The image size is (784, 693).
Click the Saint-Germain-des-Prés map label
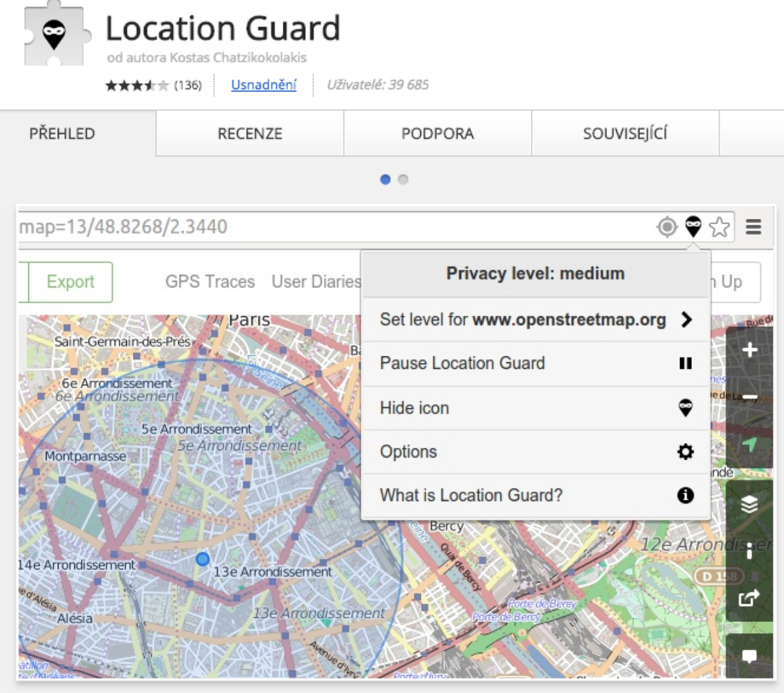point(122,342)
